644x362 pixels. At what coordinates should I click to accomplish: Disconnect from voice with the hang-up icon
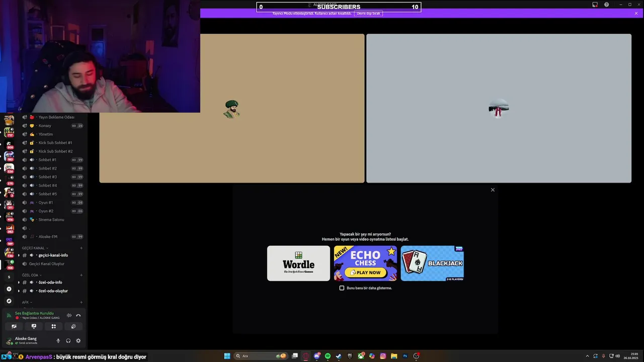click(x=78, y=315)
